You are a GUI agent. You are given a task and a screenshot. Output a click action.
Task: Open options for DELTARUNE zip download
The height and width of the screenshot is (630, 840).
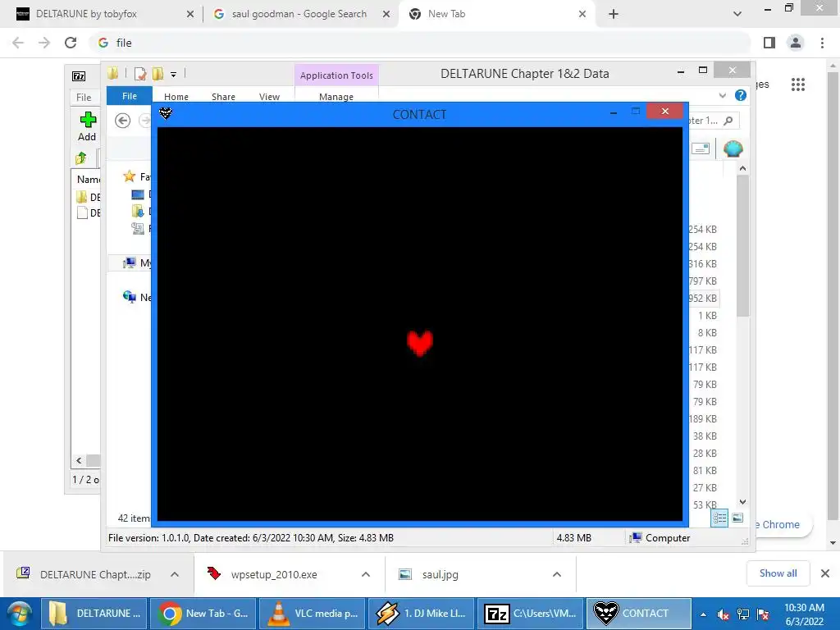point(175,574)
